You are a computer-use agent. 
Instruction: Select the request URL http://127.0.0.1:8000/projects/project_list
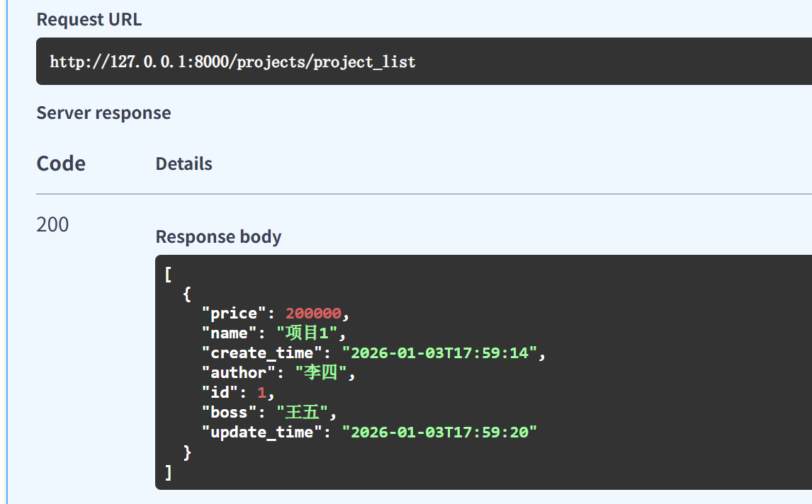tap(232, 62)
